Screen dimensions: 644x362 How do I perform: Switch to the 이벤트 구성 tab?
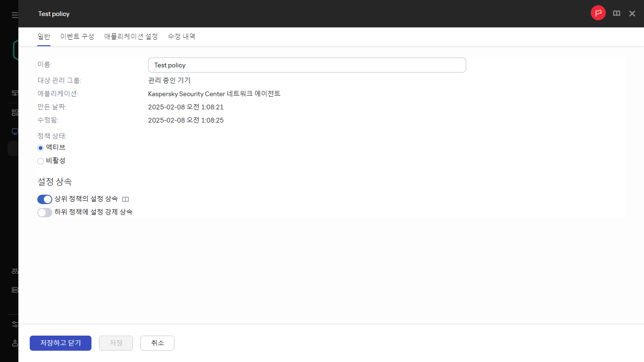pyautogui.click(x=77, y=36)
